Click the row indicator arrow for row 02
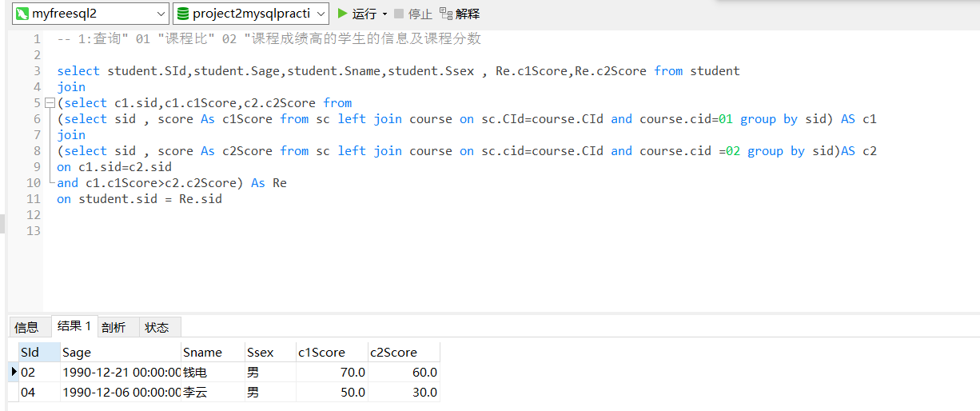980x411 pixels. pos(14,372)
